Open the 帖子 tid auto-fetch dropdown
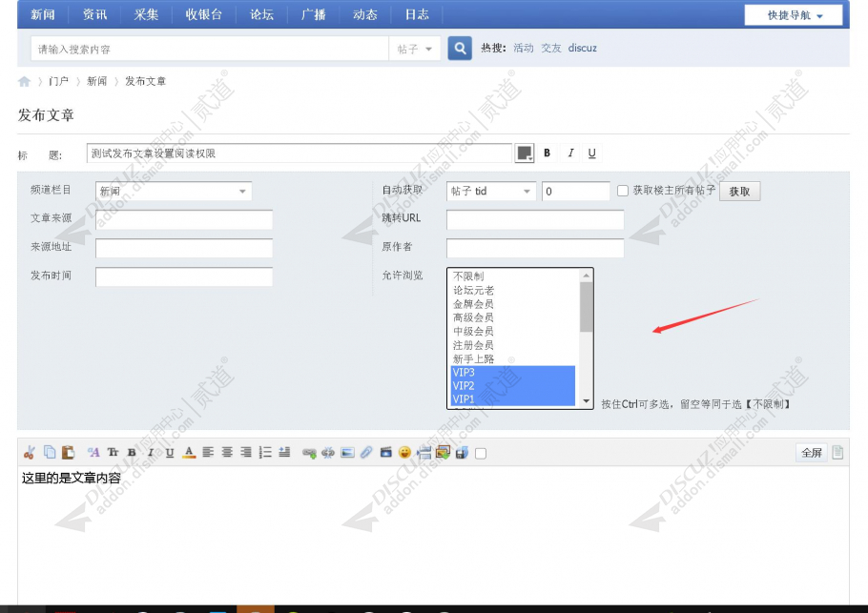 coord(491,191)
